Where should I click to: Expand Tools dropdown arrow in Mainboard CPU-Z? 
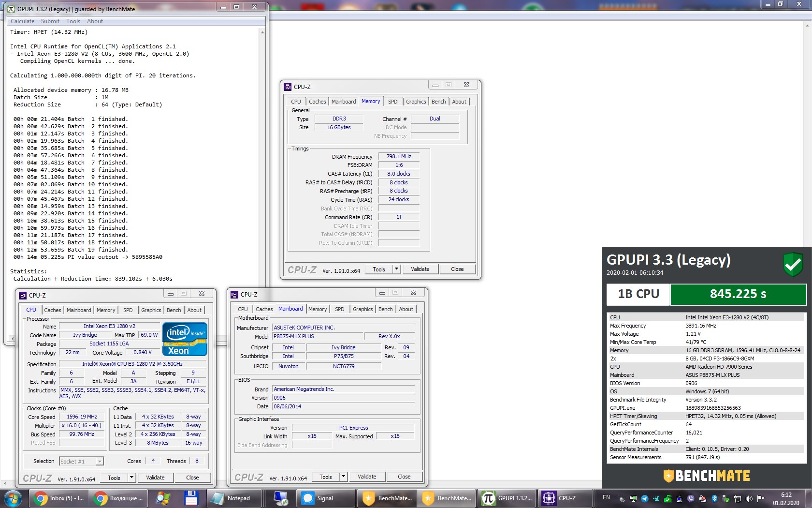[343, 477]
